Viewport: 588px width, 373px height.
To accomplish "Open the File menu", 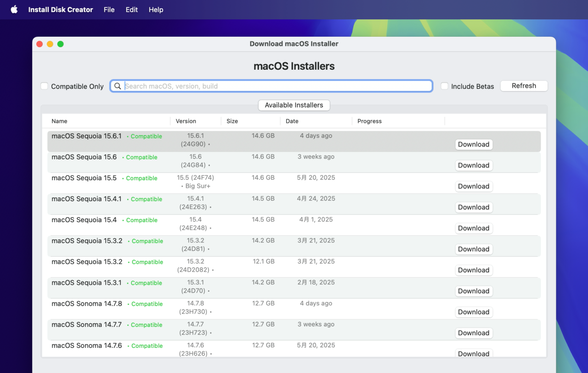I will (109, 9).
